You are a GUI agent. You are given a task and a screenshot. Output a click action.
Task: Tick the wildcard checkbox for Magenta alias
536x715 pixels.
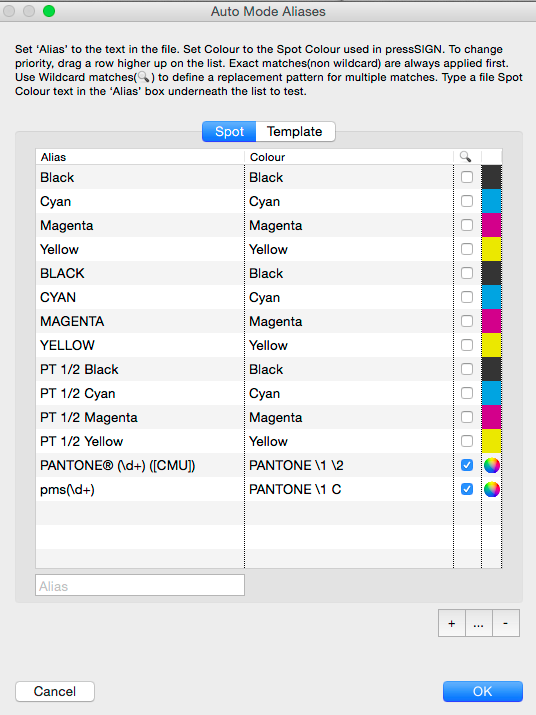point(467,225)
